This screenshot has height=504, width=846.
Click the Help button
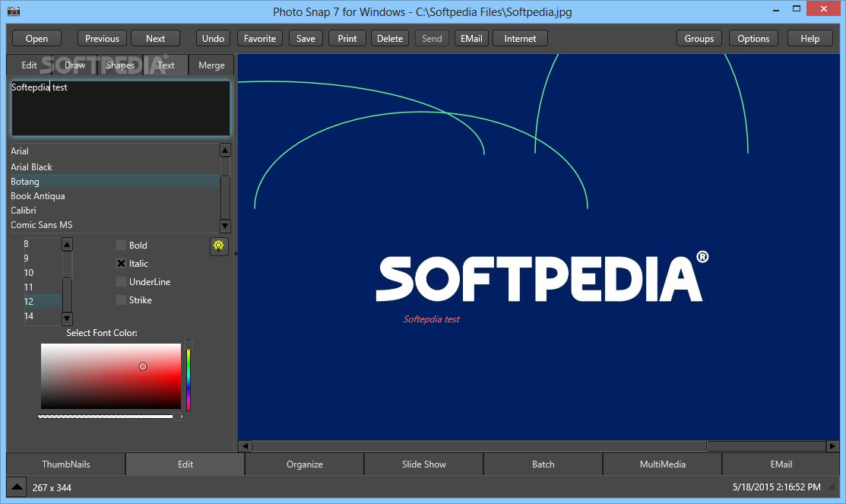[x=810, y=38]
